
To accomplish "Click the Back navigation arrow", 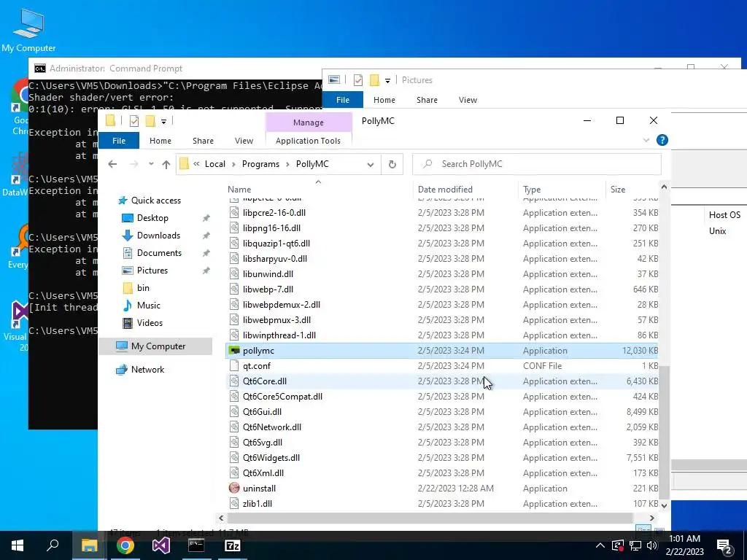I will pyautogui.click(x=112, y=164).
